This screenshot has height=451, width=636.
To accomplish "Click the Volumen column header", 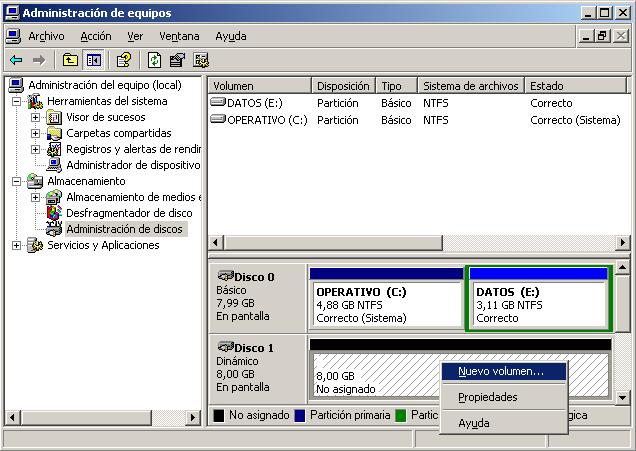I will coord(258,86).
